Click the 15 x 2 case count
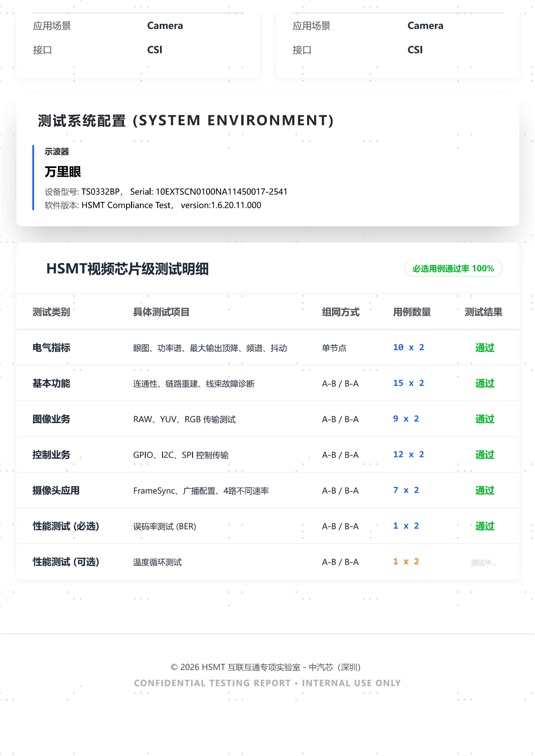 point(409,383)
